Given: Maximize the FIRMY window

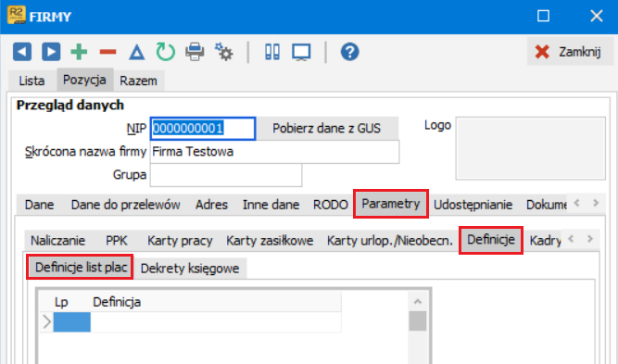Looking at the screenshot, I should pos(544,16).
